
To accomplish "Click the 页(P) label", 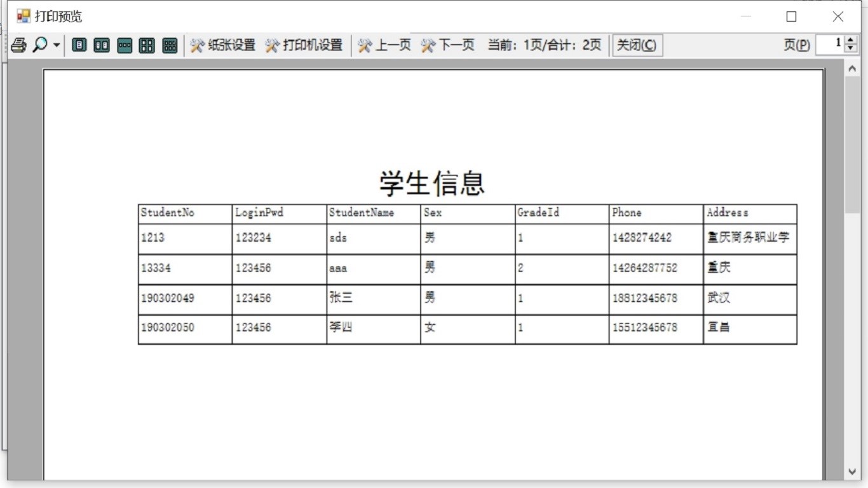I will pos(797,46).
